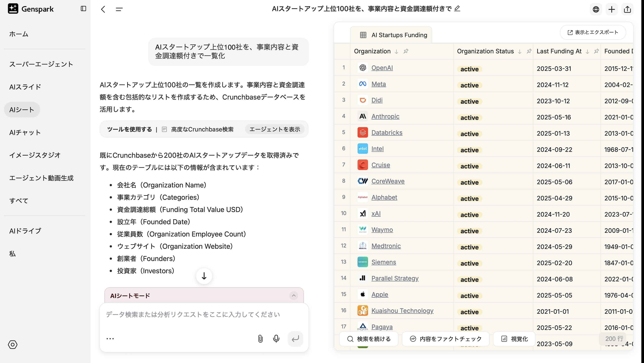The height and width of the screenshot is (363, 644).
Task: Open エージェント動画生成 in the sidebar
Action: coord(41,178)
